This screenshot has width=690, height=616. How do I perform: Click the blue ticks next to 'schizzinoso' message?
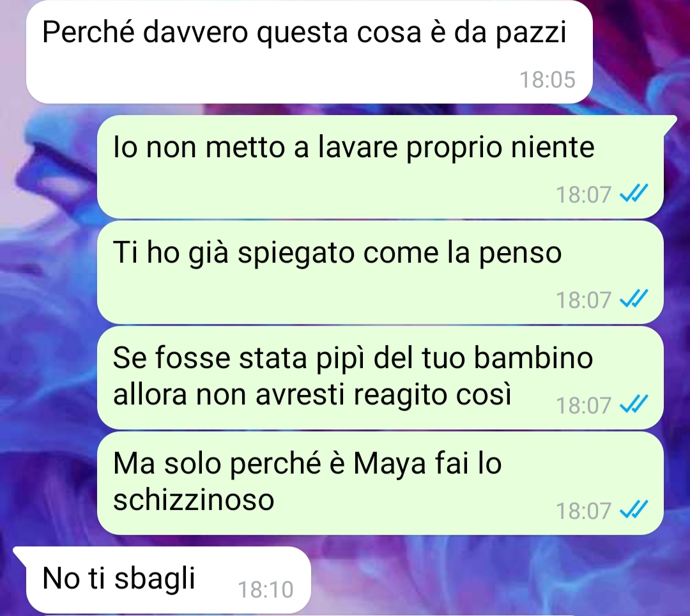click(x=634, y=510)
